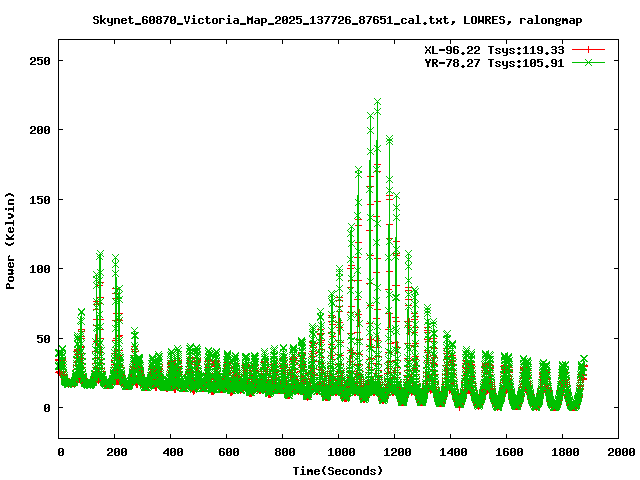Click the 1400 x-axis tick label
The width and height of the screenshot is (640, 480).
[453, 452]
